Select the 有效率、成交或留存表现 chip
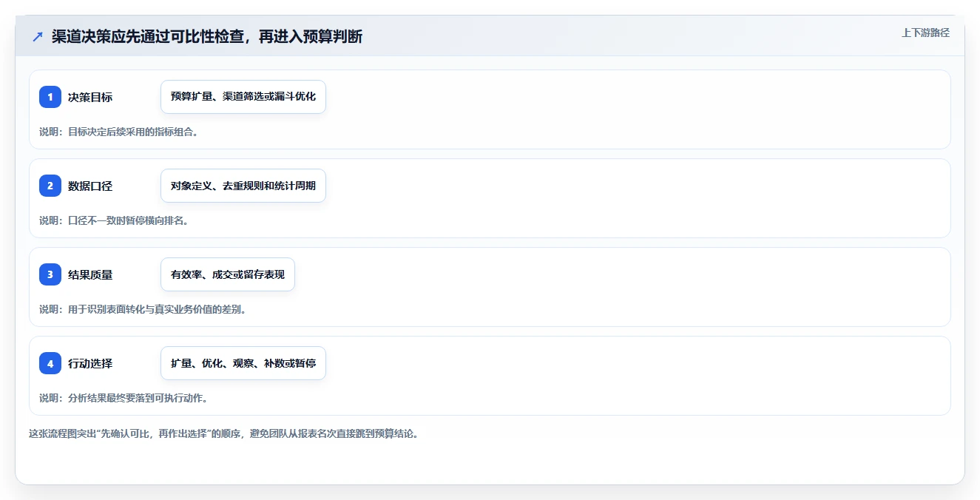 228,274
